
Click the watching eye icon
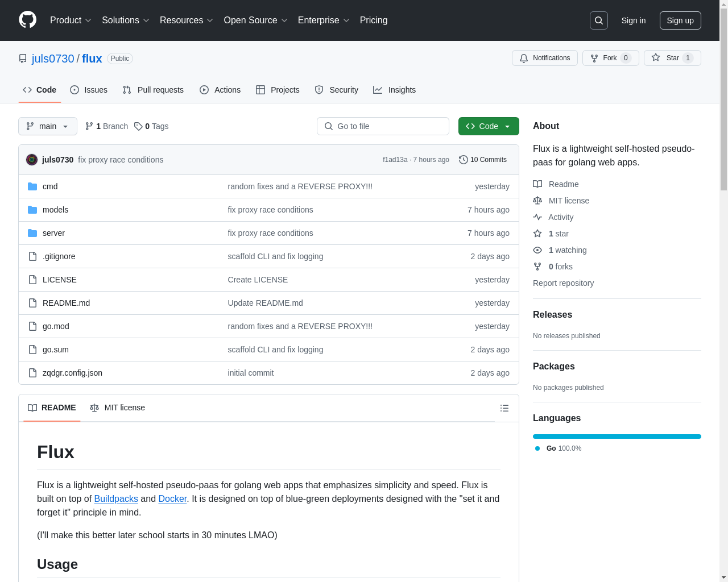[x=537, y=250]
